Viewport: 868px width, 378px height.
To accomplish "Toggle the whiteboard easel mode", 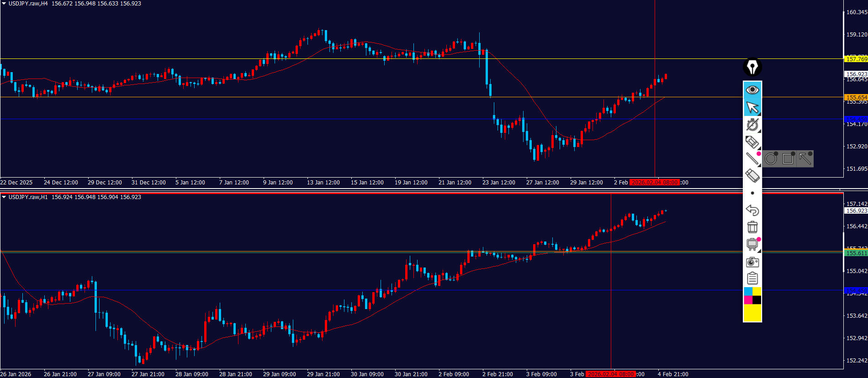I will (752, 244).
